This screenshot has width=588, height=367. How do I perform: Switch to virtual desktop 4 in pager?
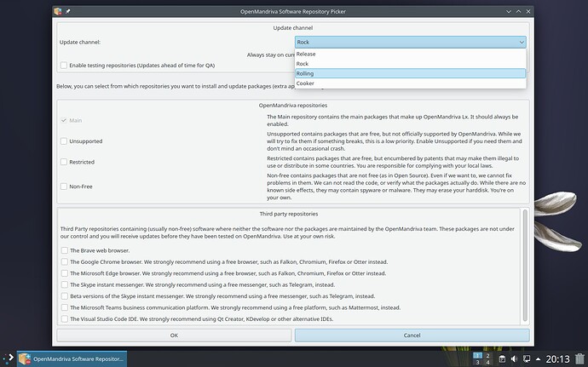pyautogui.click(x=487, y=362)
